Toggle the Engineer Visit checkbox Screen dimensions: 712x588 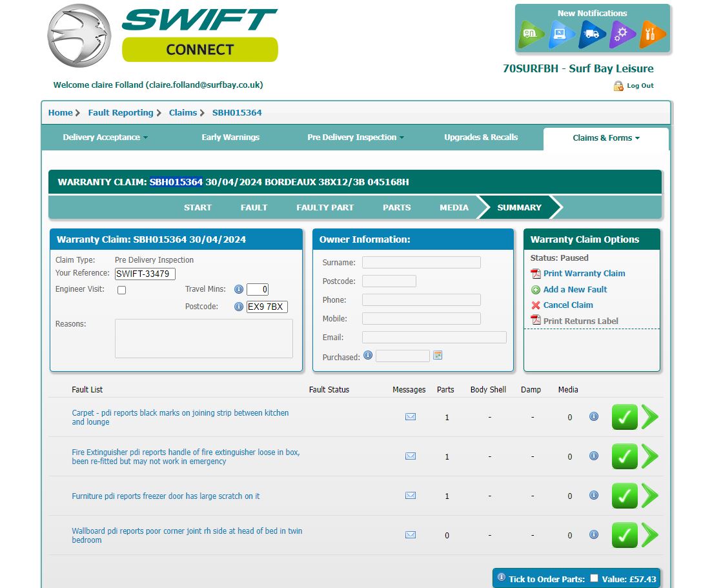122,290
